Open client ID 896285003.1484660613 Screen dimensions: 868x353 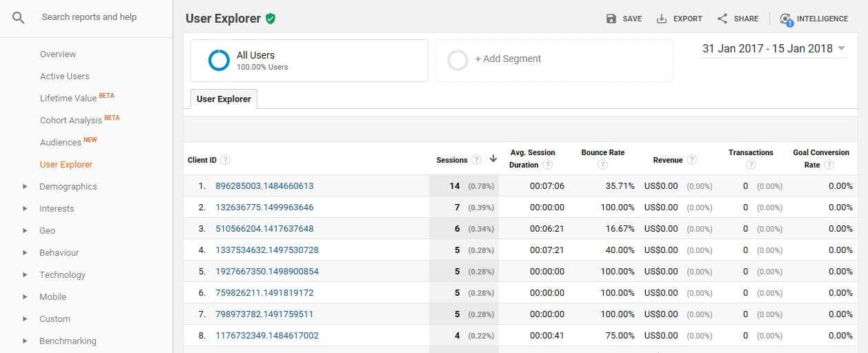point(264,186)
